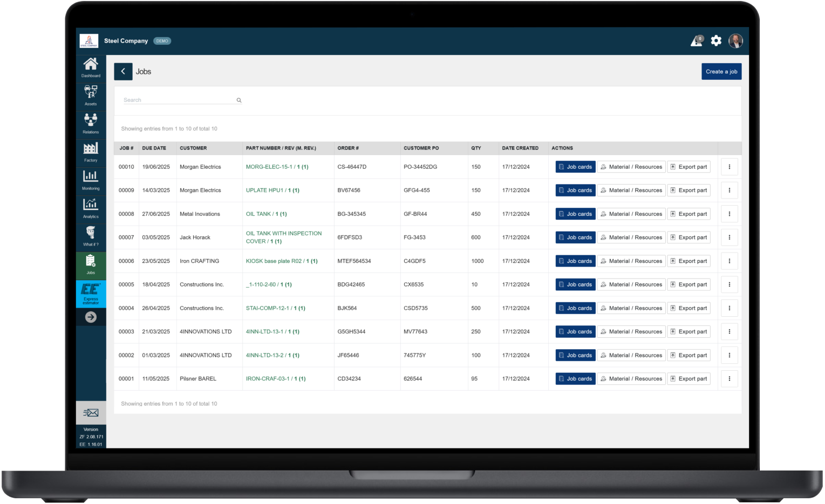The width and height of the screenshot is (825, 504).
Task: Open the Assets section in sidebar
Action: 91,95
